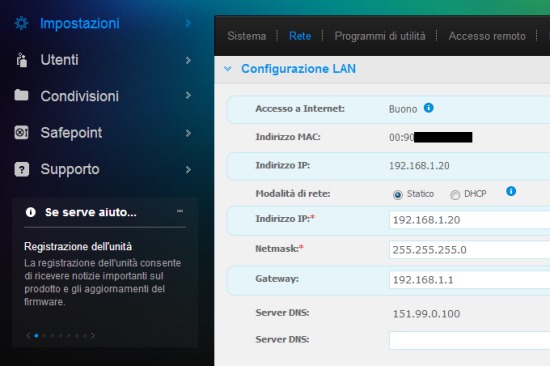
Task: Go to next help tip arrow
Action: pyautogui.click(x=93, y=335)
